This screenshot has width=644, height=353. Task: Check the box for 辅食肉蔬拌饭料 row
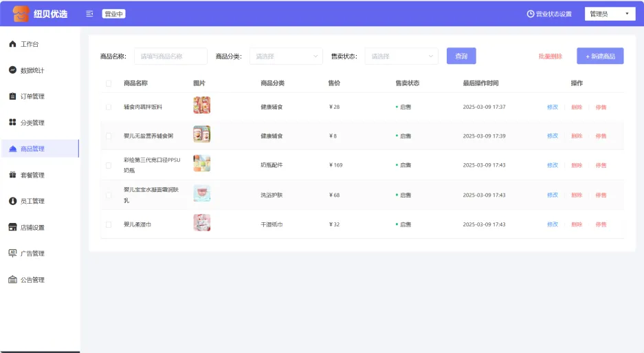click(x=108, y=107)
